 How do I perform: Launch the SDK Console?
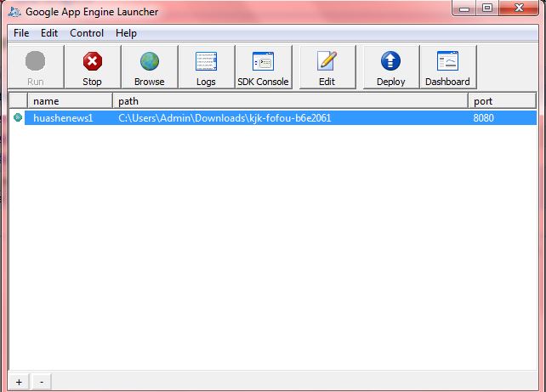click(x=264, y=67)
